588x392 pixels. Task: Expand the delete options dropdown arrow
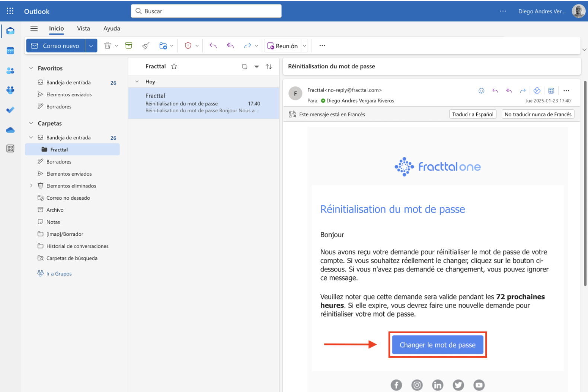click(116, 46)
